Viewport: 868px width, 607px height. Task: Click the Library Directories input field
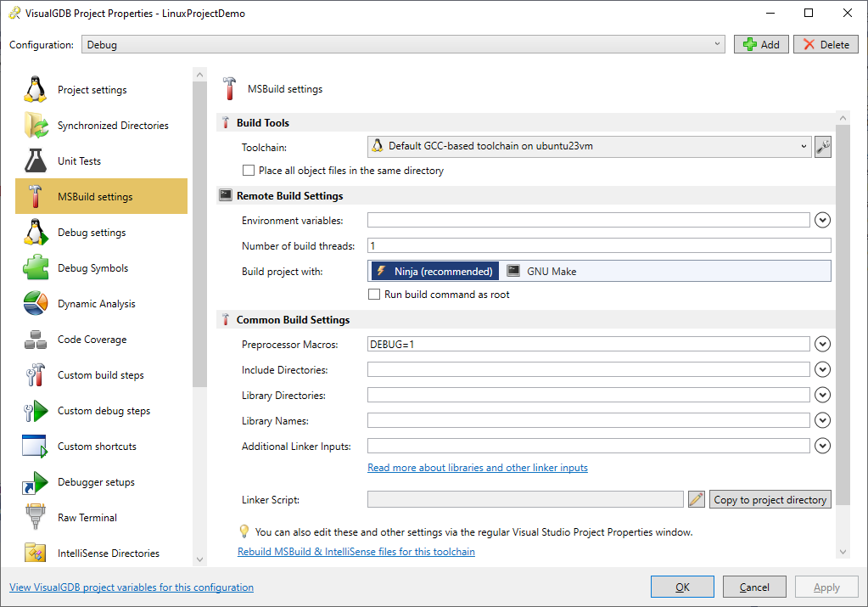point(589,395)
